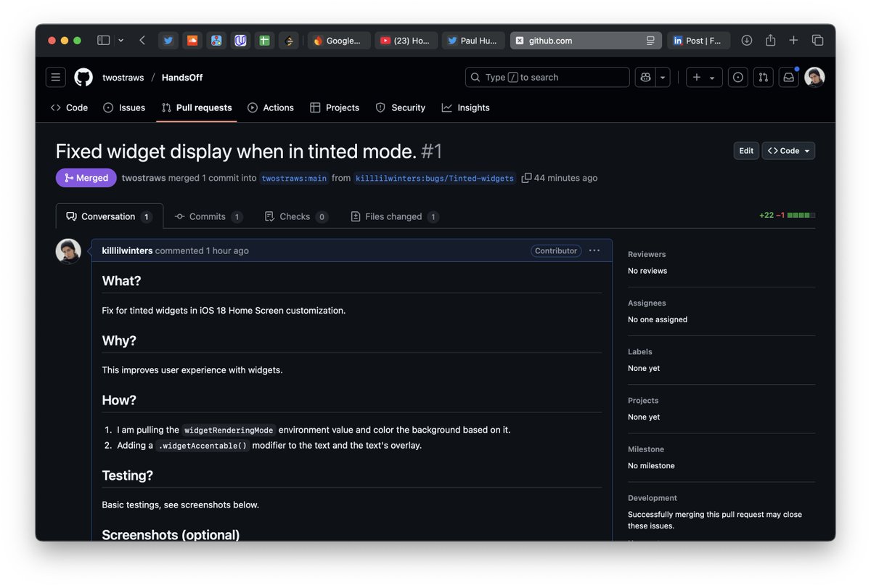Screen dimensions: 871x588
Task: Open the HandsOff repository link
Action: point(182,77)
